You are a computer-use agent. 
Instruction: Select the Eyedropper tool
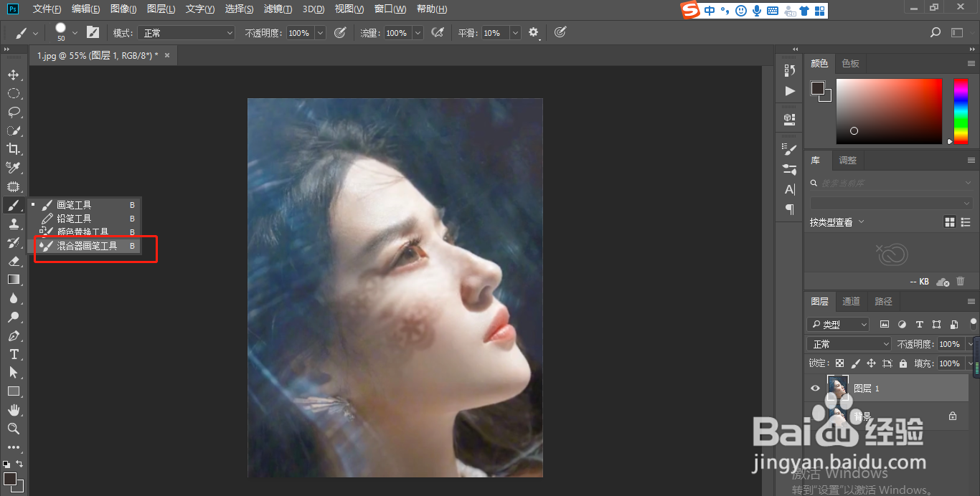click(x=13, y=168)
